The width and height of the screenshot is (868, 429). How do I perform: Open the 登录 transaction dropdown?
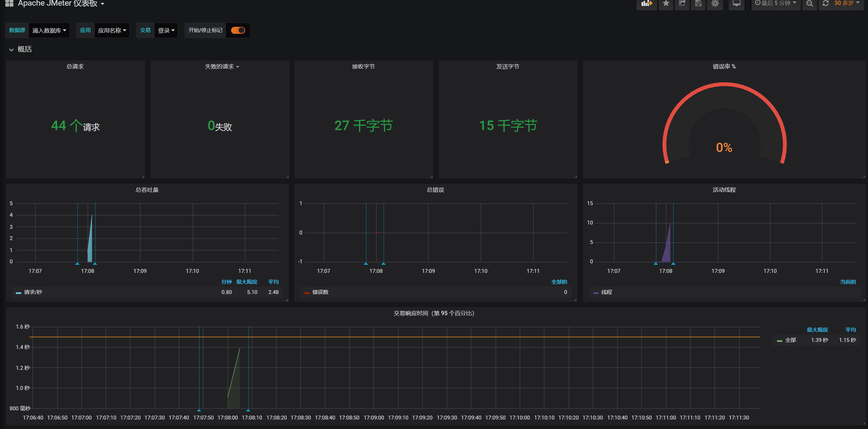[166, 30]
